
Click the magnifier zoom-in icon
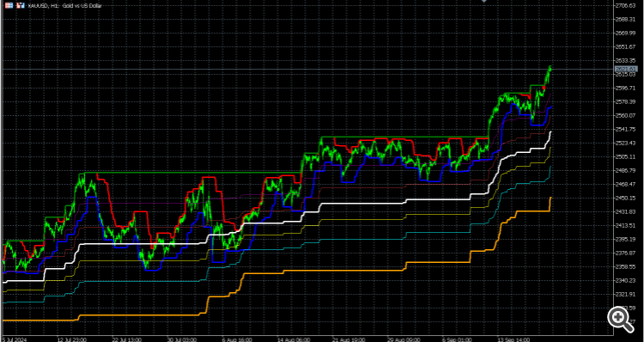622,319
